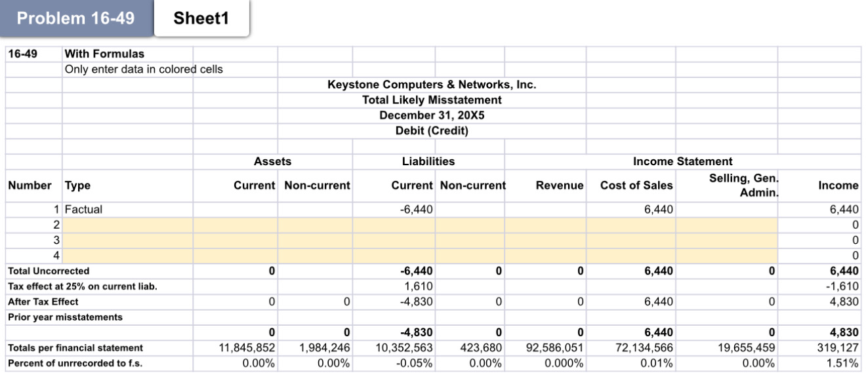Click the 11,845,852 current assets total
This screenshot has width=868, height=388.
pos(236,348)
